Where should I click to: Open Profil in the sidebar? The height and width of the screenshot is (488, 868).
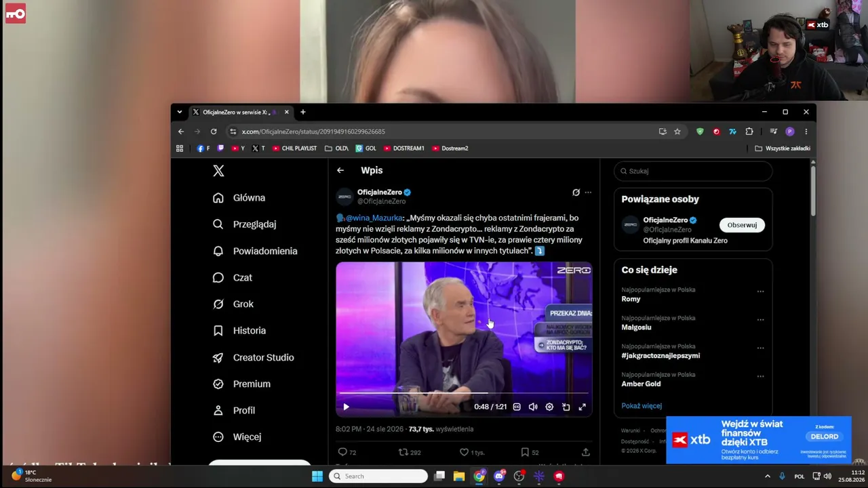tap(234, 410)
